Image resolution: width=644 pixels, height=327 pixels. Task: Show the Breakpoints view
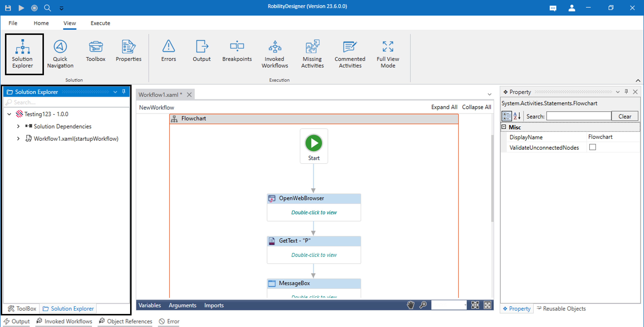tap(237, 51)
